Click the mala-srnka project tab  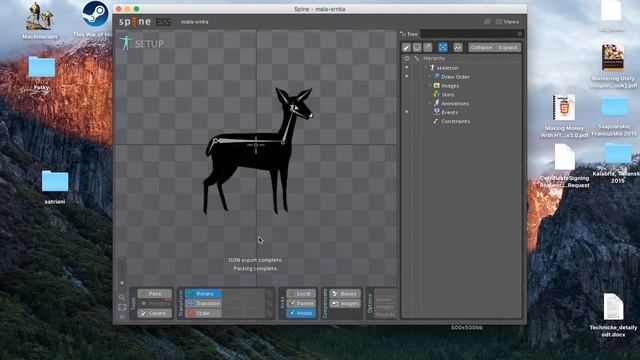[195, 22]
